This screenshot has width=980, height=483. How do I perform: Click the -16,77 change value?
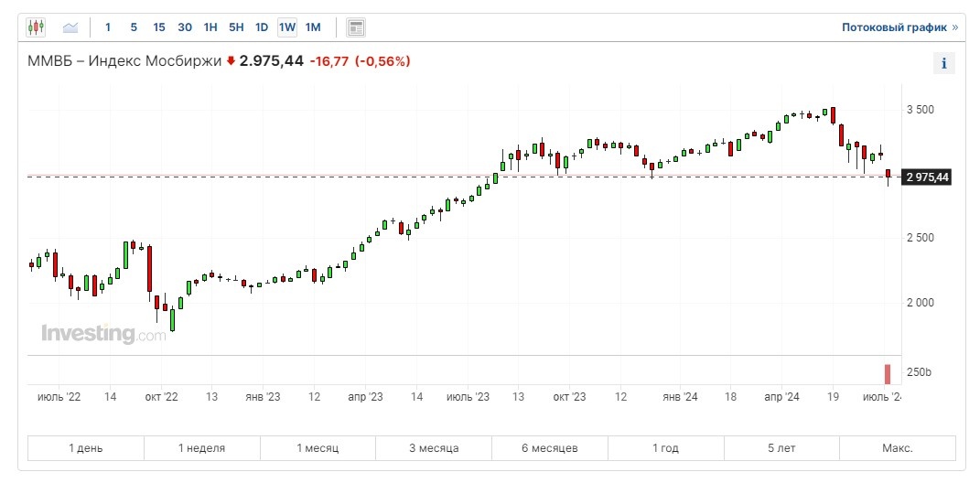click(329, 61)
